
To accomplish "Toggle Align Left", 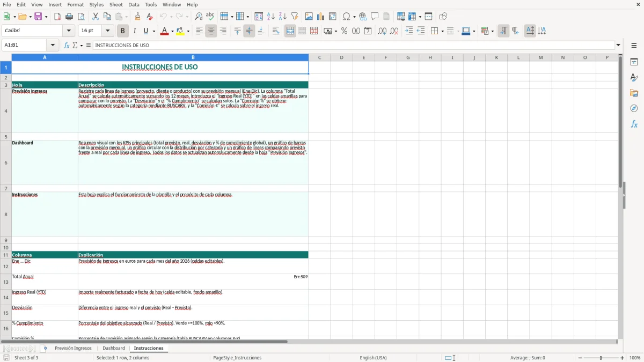I will coord(199,31).
